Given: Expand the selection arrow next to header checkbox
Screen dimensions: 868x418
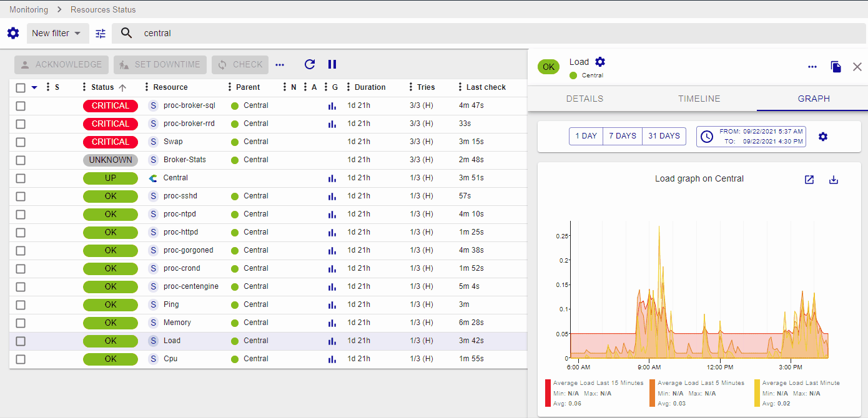Looking at the screenshot, I should pos(34,87).
